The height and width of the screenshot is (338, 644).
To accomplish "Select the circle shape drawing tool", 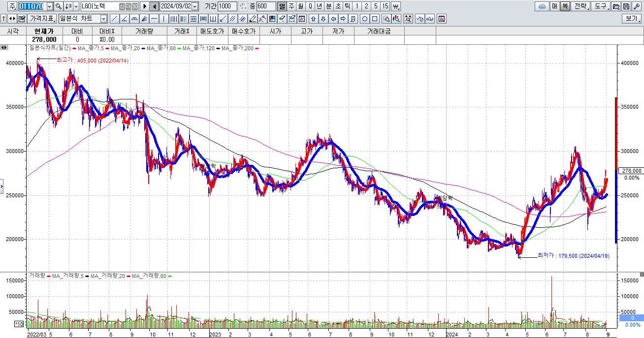I will coord(365,19).
